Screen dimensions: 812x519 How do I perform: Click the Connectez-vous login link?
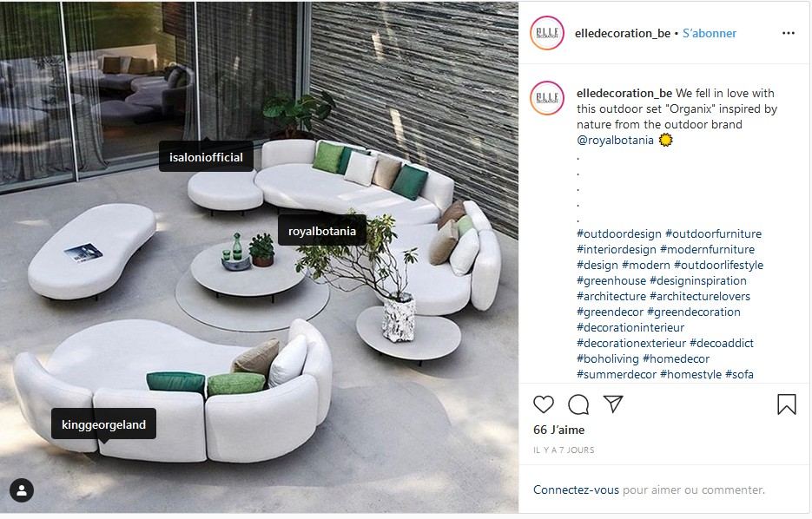(576, 489)
